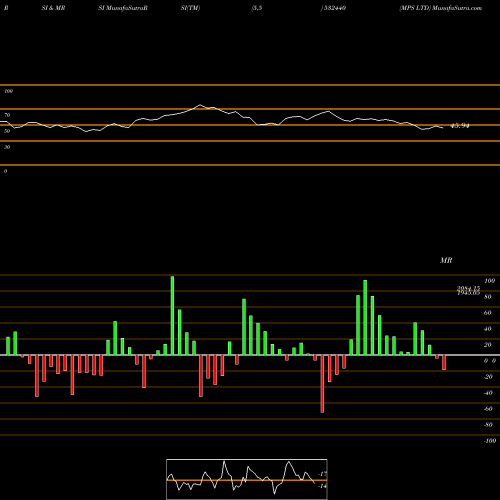Click the MR axis label -20

pyautogui.click(x=488, y=377)
